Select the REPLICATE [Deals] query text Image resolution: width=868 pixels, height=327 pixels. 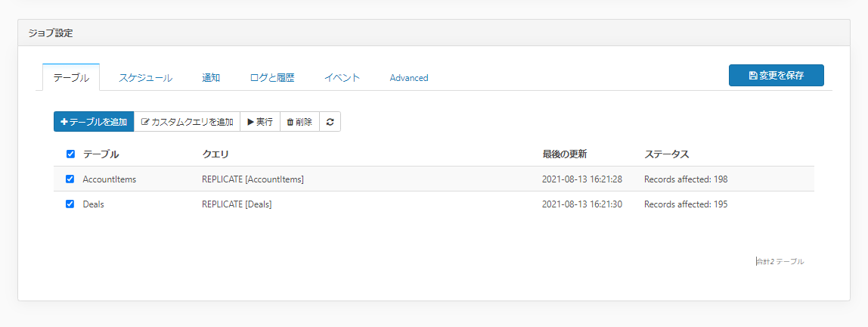237,204
